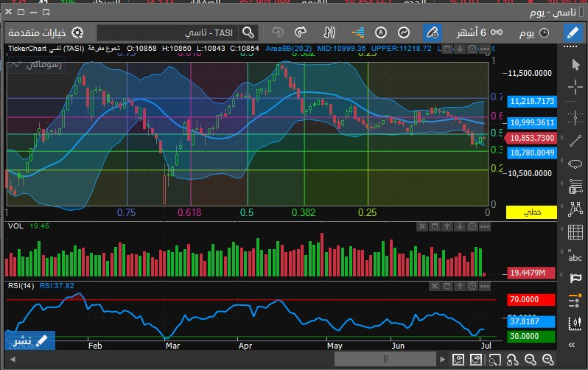Image resolution: width=588 pixels, height=370 pixels.
Task: Select the crosshair cursor tool
Action: tap(575, 88)
